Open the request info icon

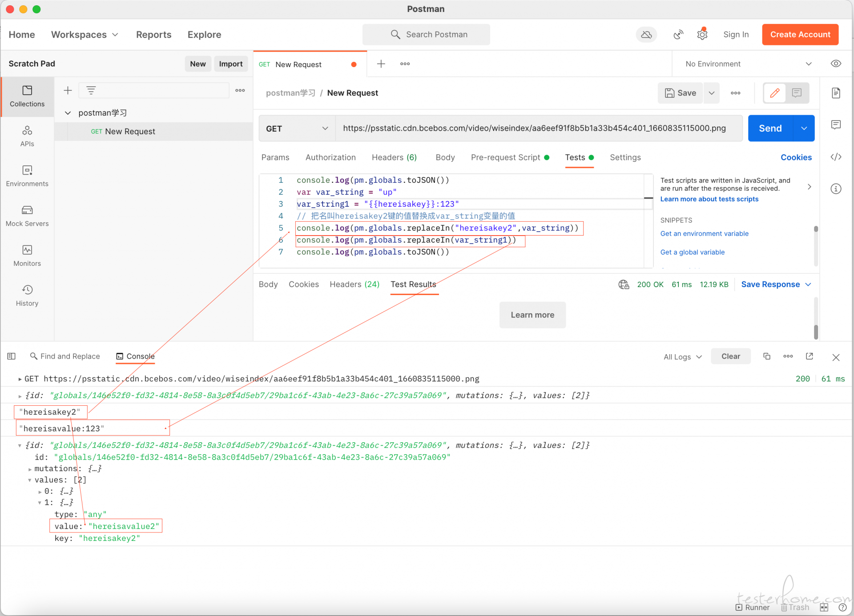[x=836, y=189]
